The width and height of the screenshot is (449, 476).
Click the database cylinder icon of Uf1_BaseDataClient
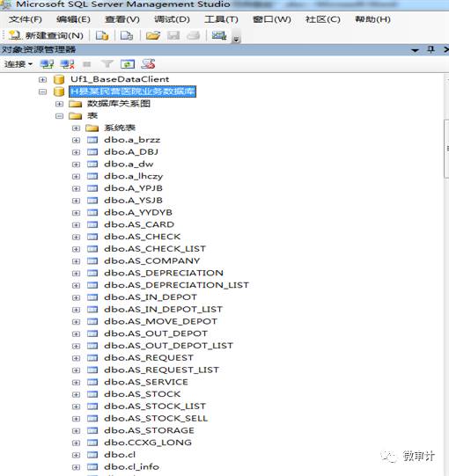coord(59,79)
